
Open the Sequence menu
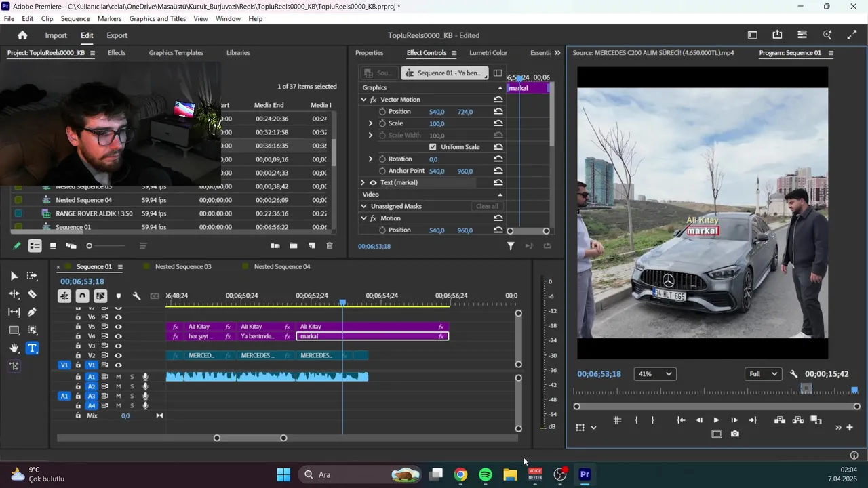tap(75, 19)
